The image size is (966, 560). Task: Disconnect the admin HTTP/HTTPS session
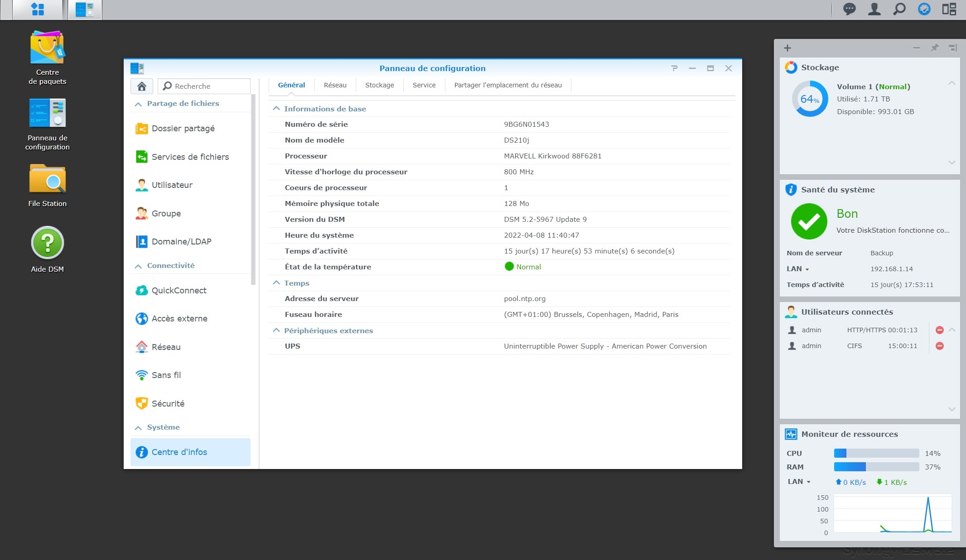click(940, 330)
